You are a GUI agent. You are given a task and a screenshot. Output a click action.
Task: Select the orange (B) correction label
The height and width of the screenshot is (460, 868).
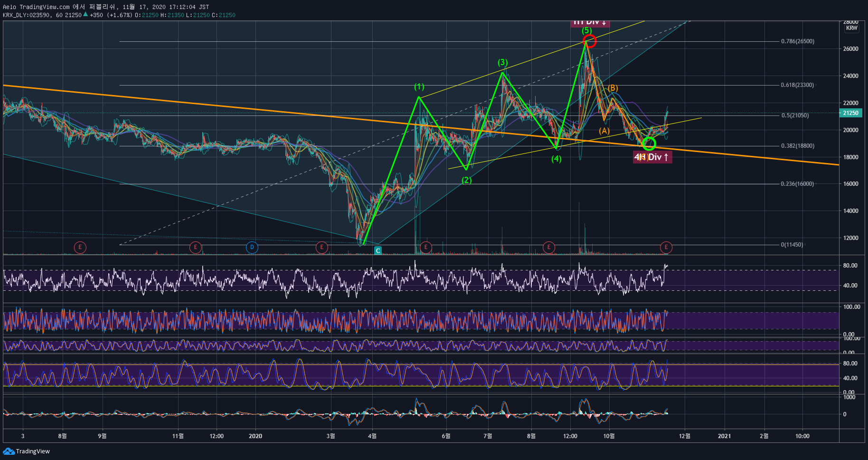[613, 88]
